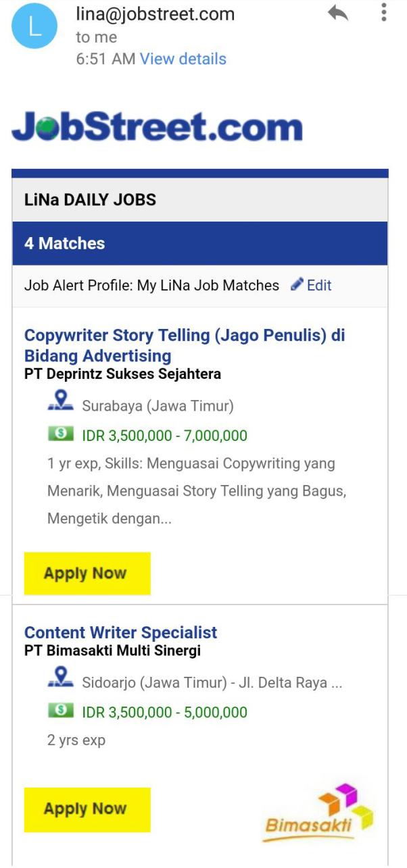Expand email info via View details
This screenshot has height=868, width=407.
183,59
